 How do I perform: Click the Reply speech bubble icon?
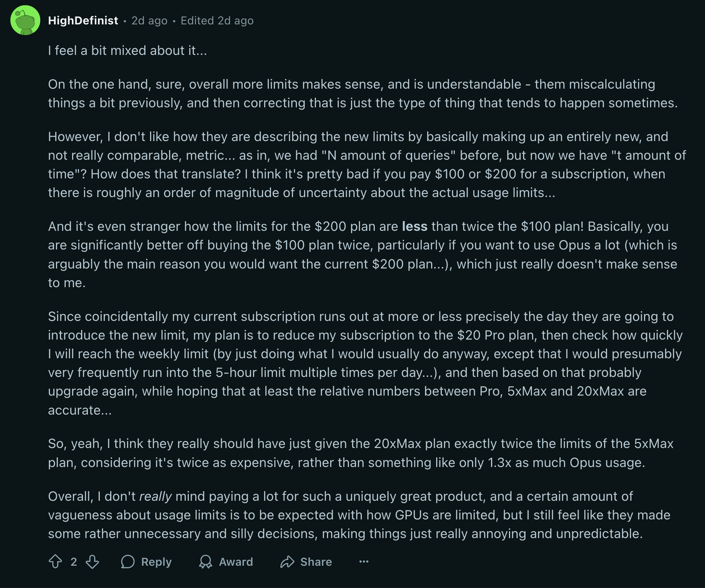[x=128, y=561]
